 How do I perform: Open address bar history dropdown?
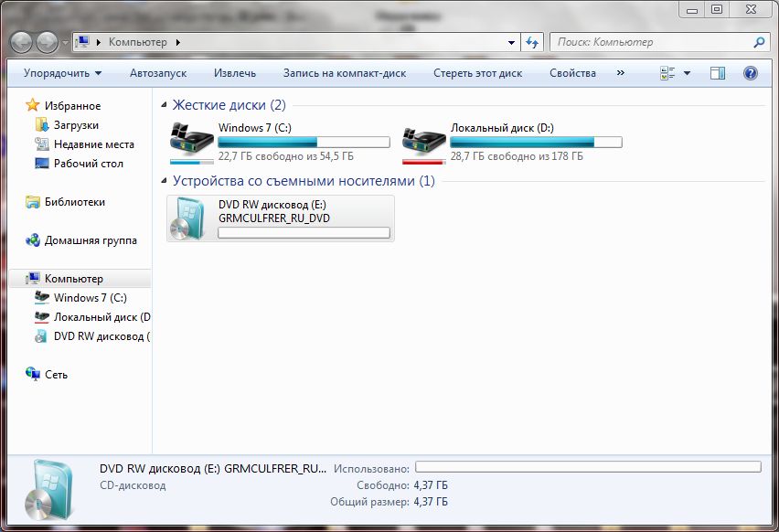511,43
